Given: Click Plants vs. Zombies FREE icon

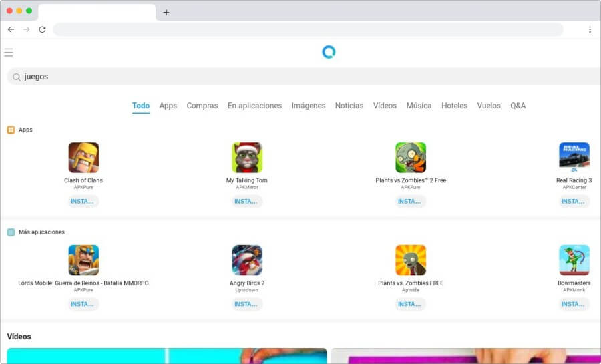Looking at the screenshot, I should 411,260.
